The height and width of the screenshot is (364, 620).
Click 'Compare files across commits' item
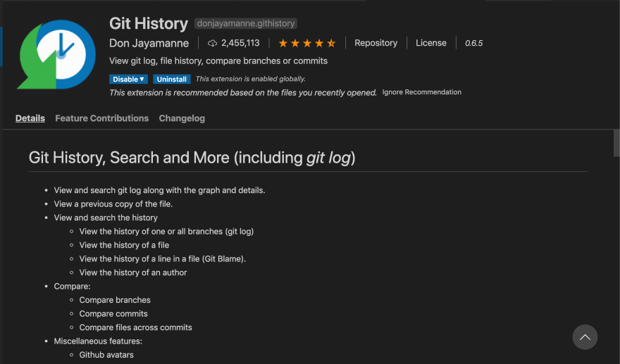click(x=135, y=327)
